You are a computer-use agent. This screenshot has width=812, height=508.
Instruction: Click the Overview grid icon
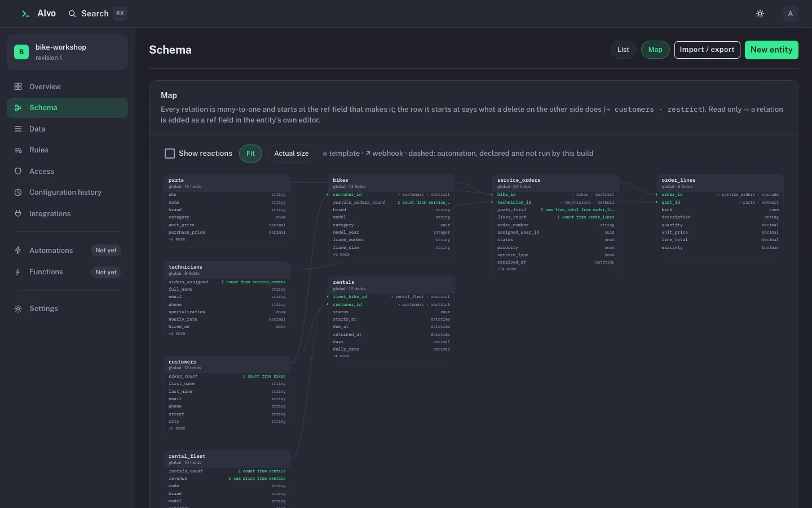pos(18,86)
